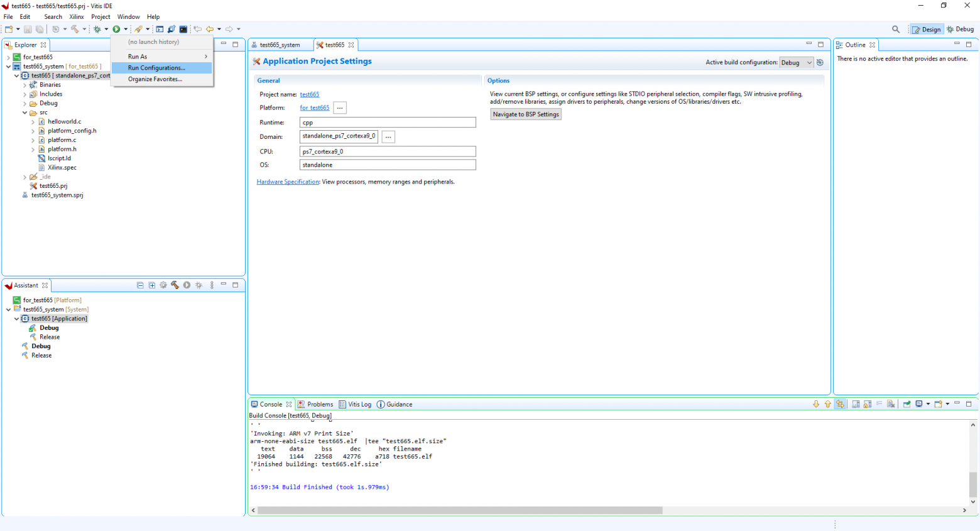Expand the Binaries tree node

pos(24,85)
